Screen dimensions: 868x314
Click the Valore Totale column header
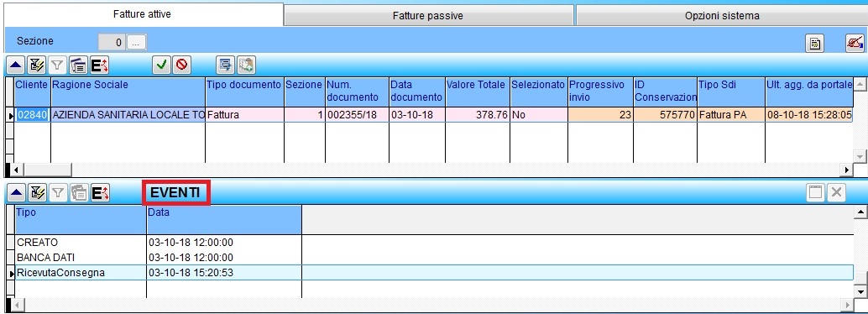(x=477, y=92)
